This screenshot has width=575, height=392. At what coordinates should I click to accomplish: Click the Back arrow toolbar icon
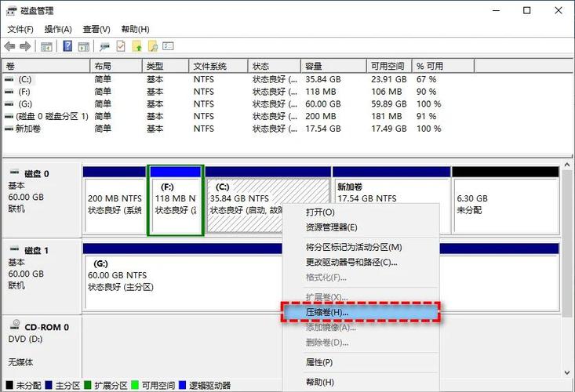pyautogui.click(x=10, y=46)
